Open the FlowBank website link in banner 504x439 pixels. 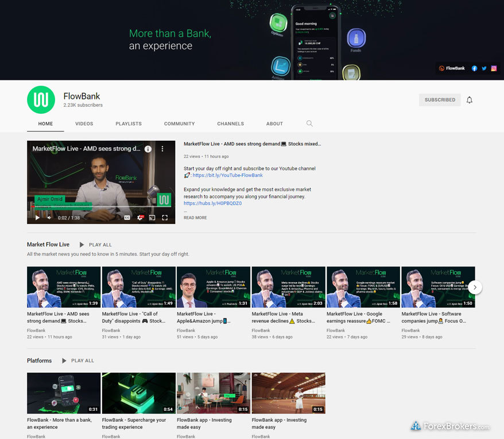[452, 68]
